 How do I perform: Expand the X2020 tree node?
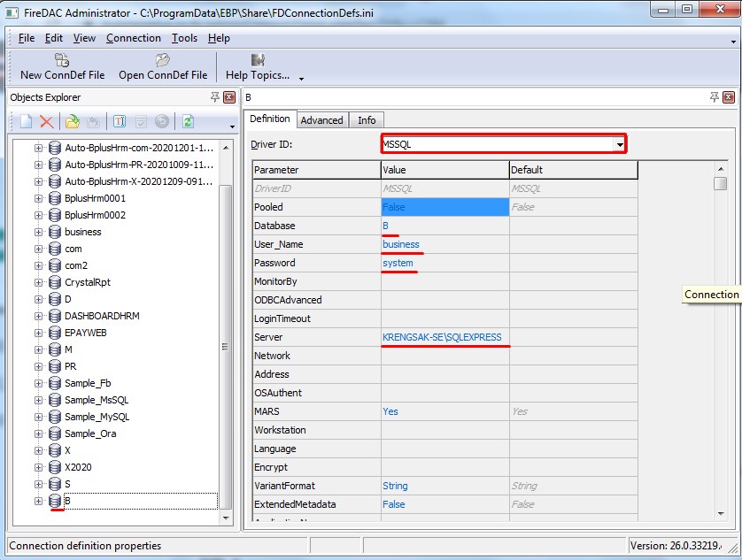[x=38, y=467]
